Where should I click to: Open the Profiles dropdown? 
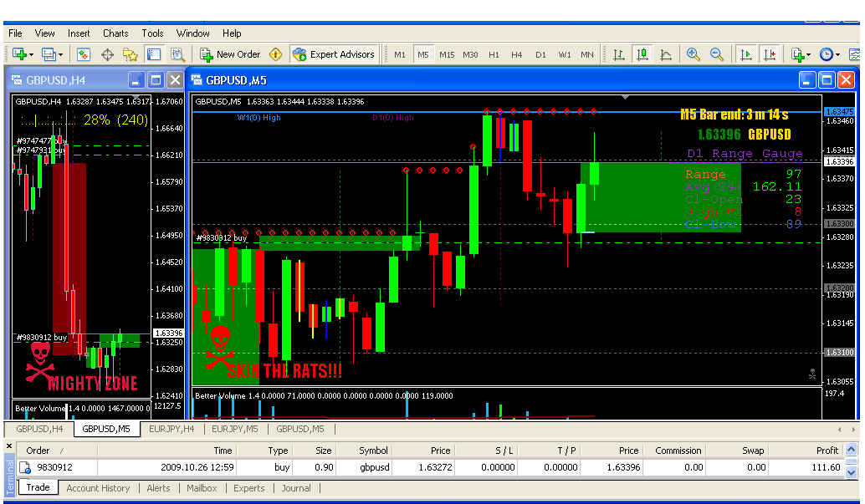pyautogui.click(x=53, y=54)
